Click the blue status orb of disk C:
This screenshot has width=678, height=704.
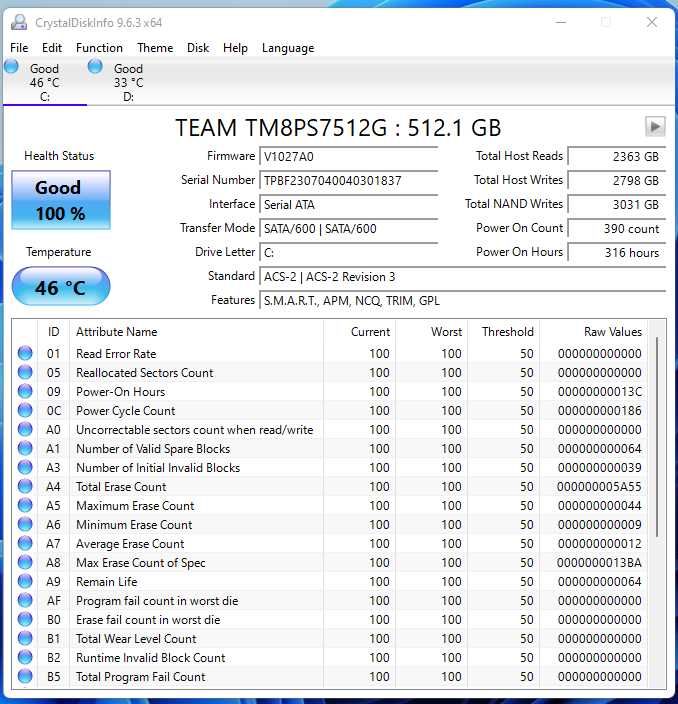pos(12,66)
